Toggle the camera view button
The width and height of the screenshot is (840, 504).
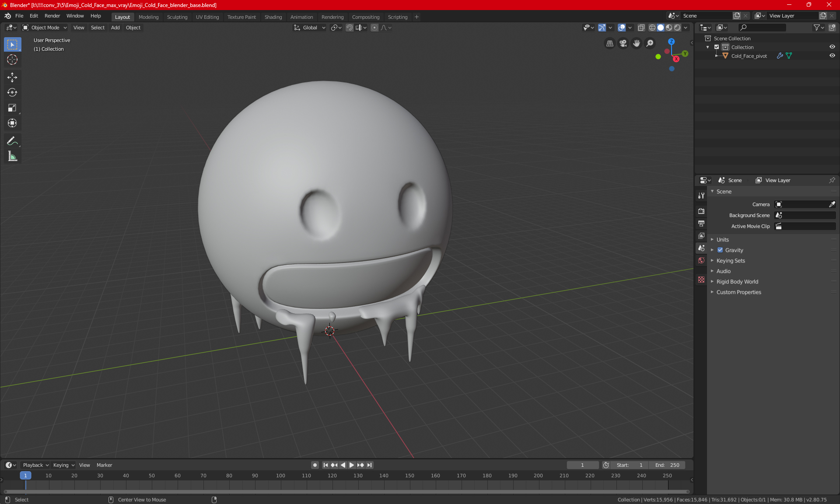pyautogui.click(x=623, y=43)
